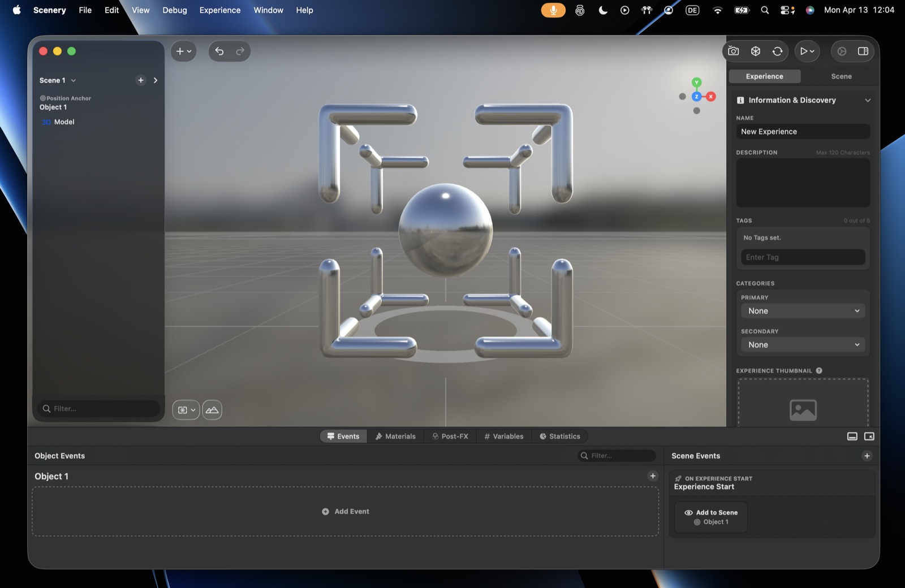The height and width of the screenshot is (588, 905).
Task: Click the mountains environment icon
Action: 212,410
